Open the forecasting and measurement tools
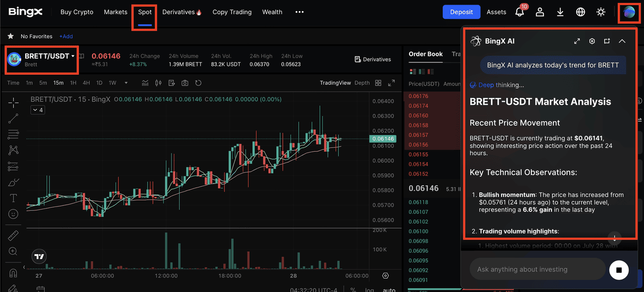This screenshot has height=292, width=644. 14,166
